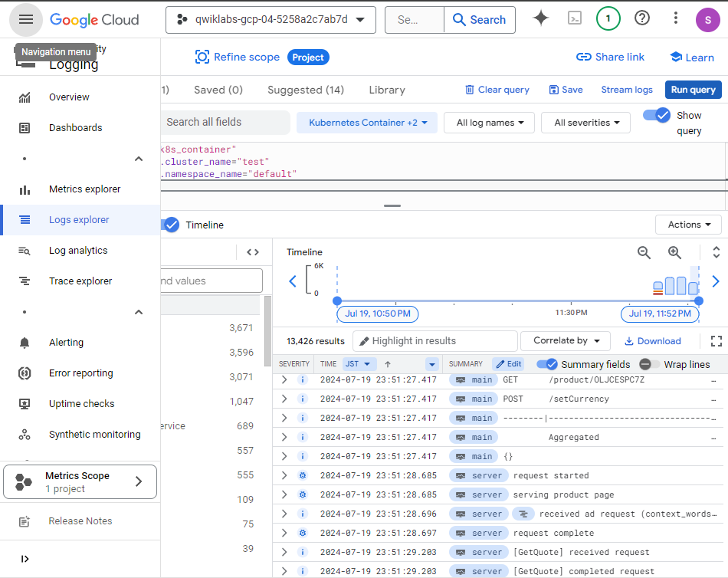Open the Actions dropdown
This screenshot has height=578, width=728.
coord(689,225)
